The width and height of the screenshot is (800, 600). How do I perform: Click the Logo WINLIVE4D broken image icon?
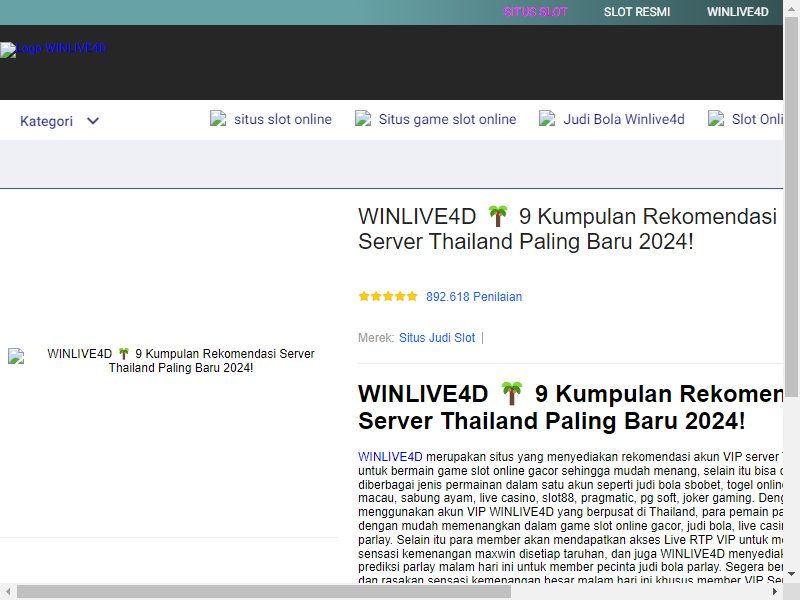(8, 50)
